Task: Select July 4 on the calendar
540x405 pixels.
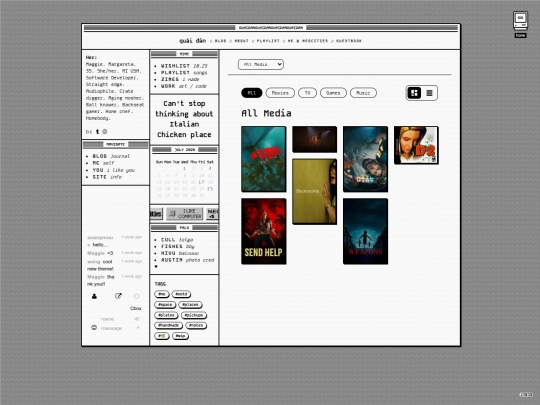Action: [x=210, y=168]
